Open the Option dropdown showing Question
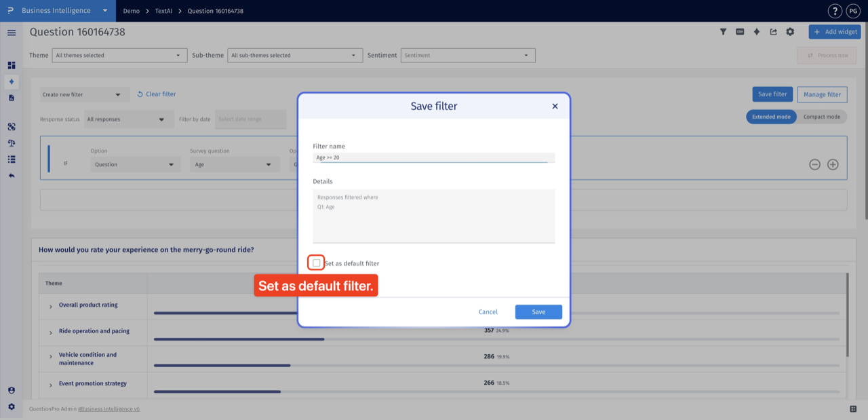 pyautogui.click(x=136, y=164)
